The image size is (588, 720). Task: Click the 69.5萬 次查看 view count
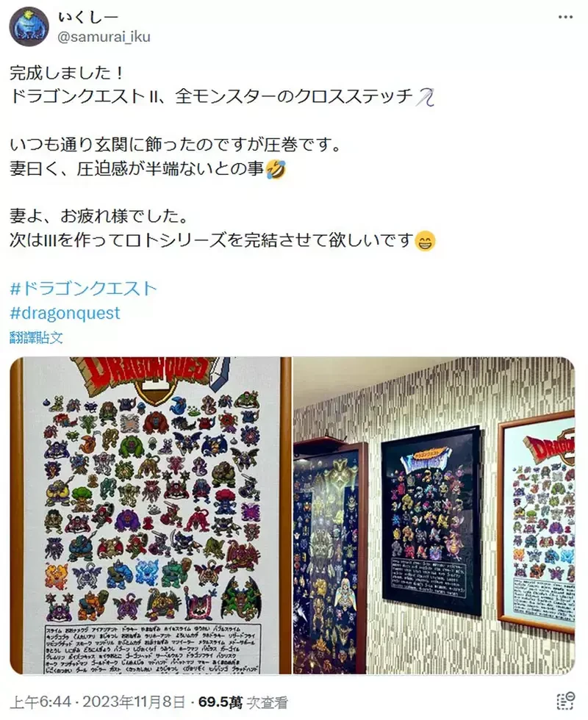click(243, 702)
